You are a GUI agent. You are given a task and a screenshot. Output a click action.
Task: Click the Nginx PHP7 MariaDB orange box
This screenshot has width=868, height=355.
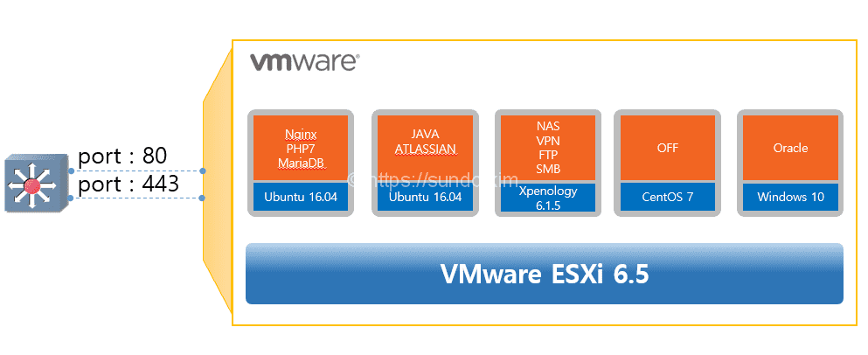(301, 148)
